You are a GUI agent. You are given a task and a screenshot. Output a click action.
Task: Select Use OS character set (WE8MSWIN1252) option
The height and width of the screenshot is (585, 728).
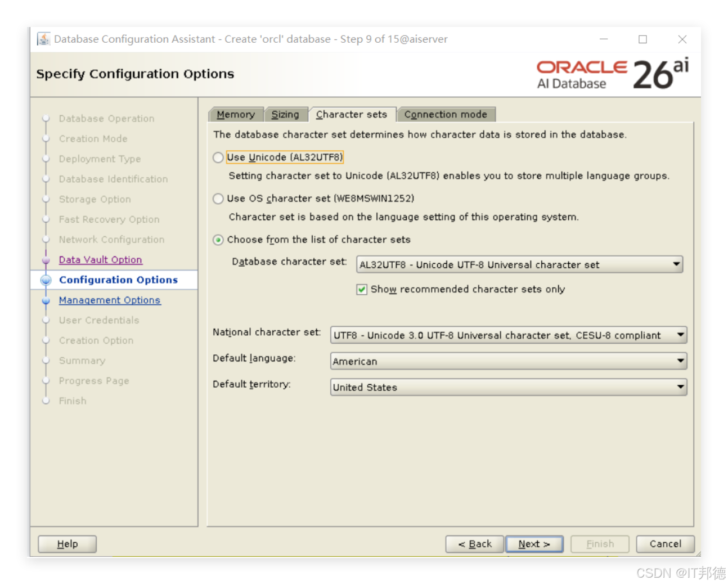point(218,199)
